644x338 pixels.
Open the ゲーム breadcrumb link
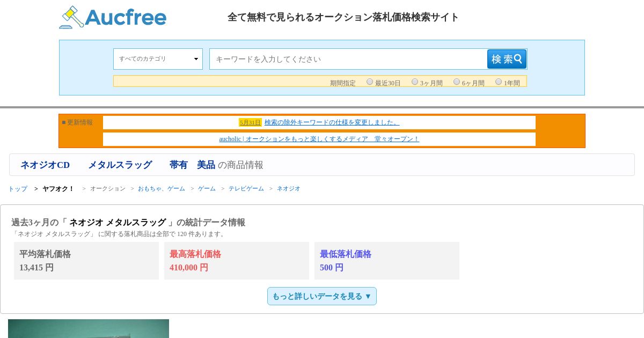tap(207, 189)
